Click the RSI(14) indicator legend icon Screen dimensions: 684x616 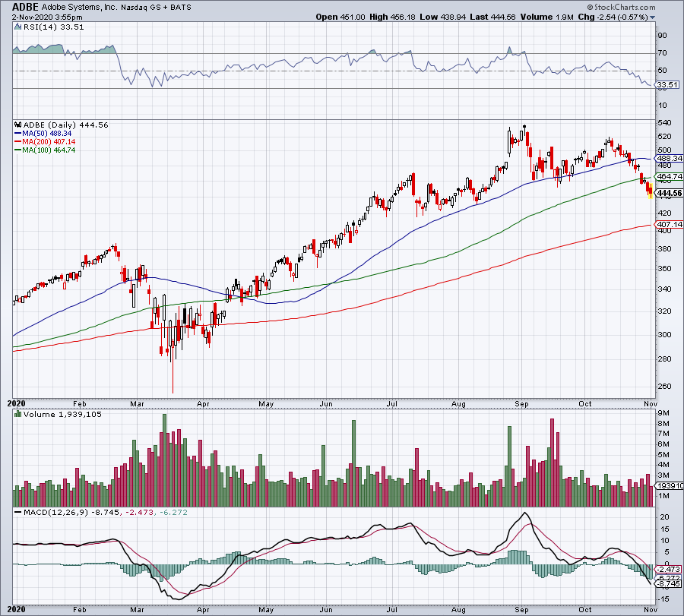tap(18, 27)
